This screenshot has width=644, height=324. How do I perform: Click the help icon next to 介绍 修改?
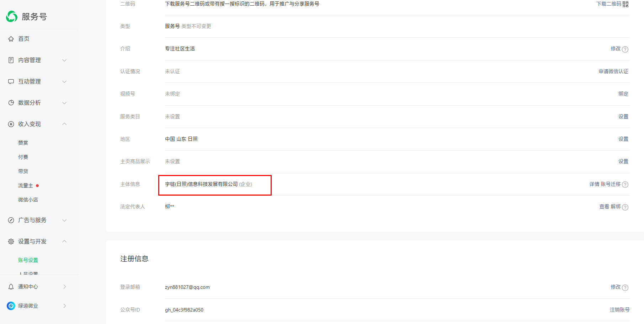coord(625,49)
